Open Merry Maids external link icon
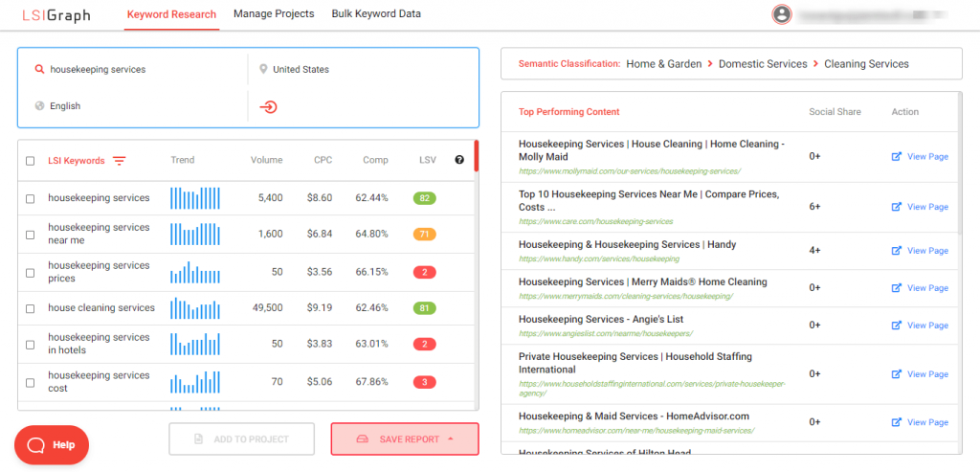980x472 pixels. [x=896, y=288]
